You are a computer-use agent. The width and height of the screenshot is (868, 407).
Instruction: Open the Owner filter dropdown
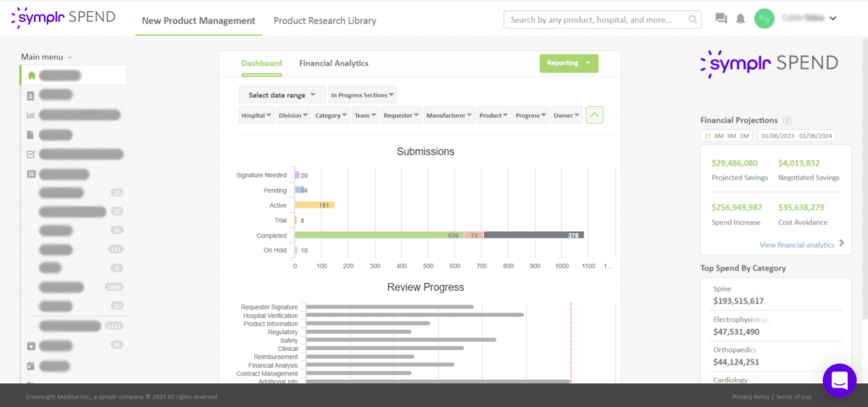pos(566,115)
